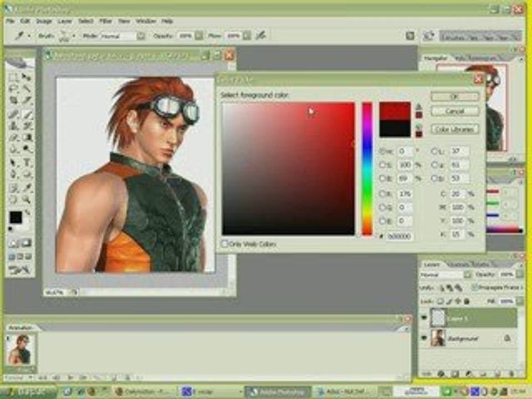Click the out-of-gamut warning triangle
Image resolution: width=532 pixels, height=399 pixels.
click(x=419, y=106)
